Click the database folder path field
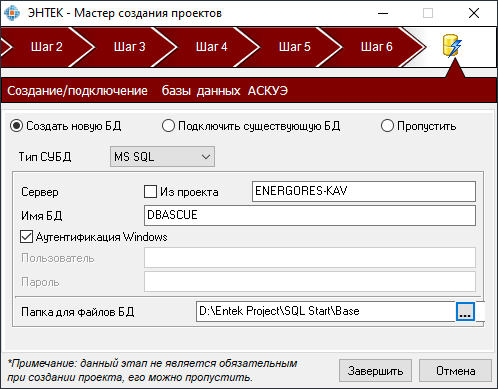 (326, 311)
